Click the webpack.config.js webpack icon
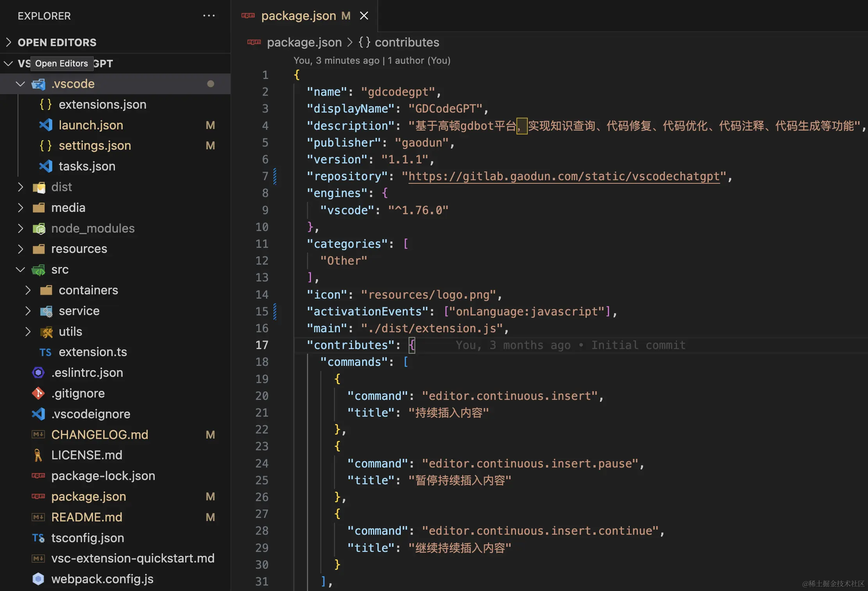Image resolution: width=868 pixels, height=591 pixels. point(38,579)
